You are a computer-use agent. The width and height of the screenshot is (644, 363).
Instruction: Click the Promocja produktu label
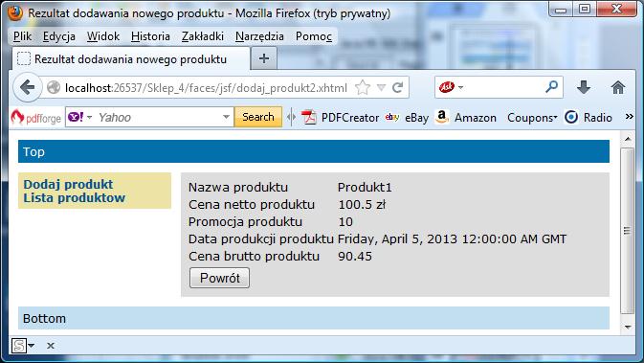(245, 222)
